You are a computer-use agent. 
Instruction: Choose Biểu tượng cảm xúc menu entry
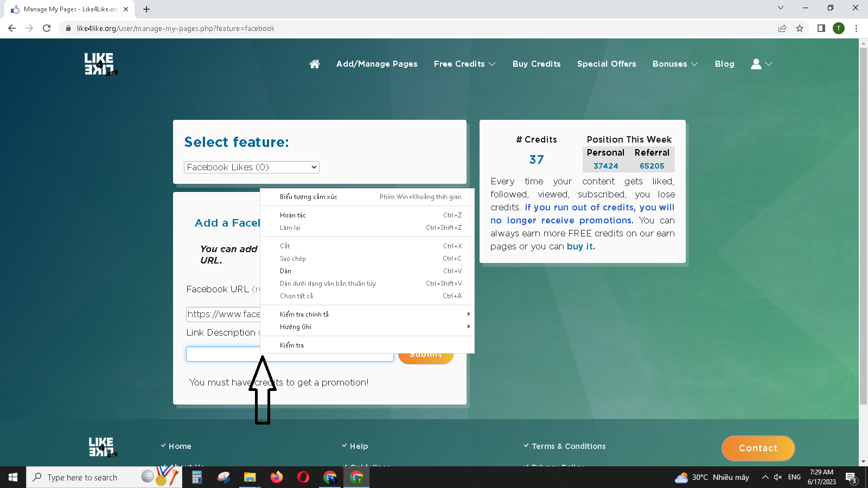367,197
